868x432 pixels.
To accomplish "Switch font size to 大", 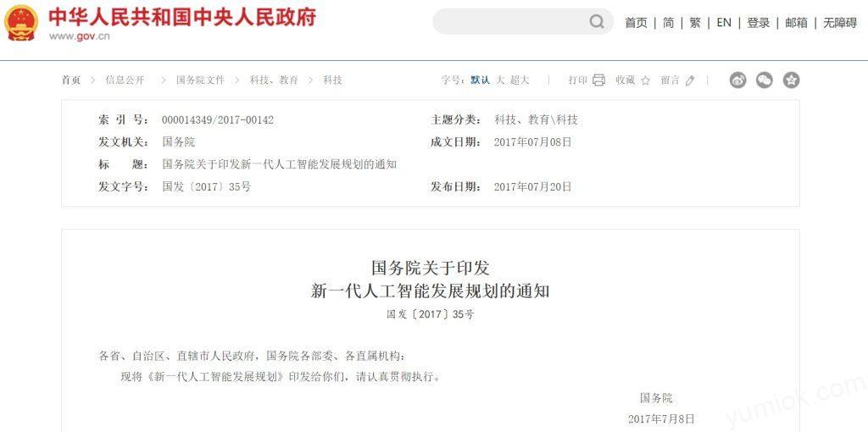I will (500, 80).
